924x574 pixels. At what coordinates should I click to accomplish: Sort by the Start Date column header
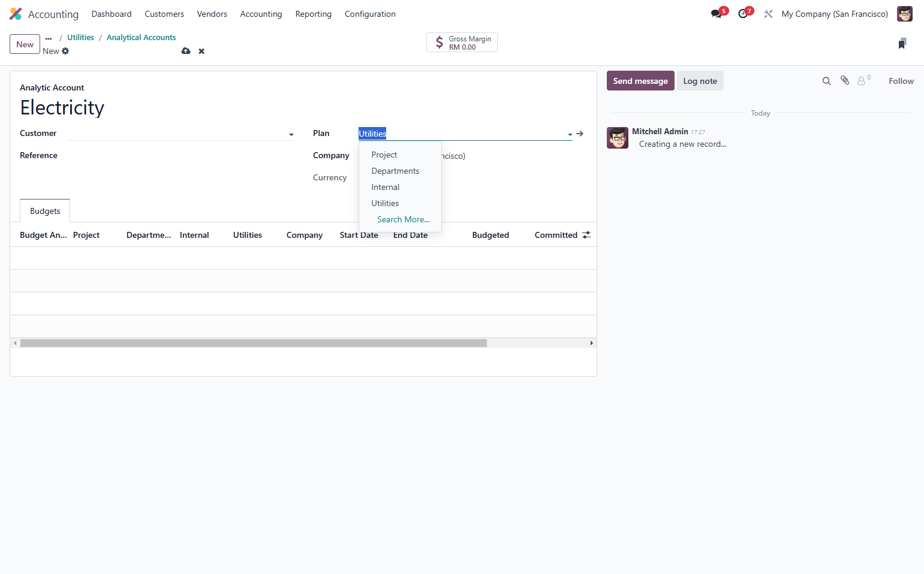pos(359,235)
